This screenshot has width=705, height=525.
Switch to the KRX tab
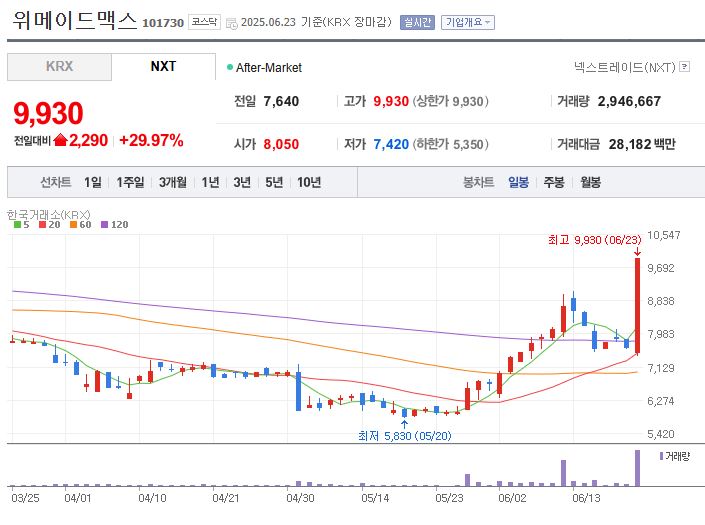[x=59, y=67]
